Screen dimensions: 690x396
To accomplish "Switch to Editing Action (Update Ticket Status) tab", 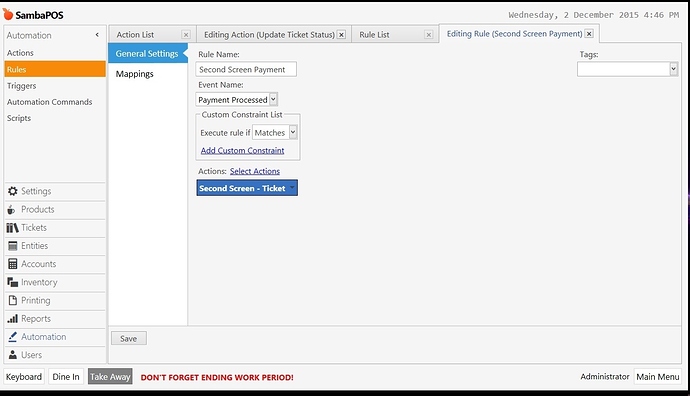I will pos(269,35).
